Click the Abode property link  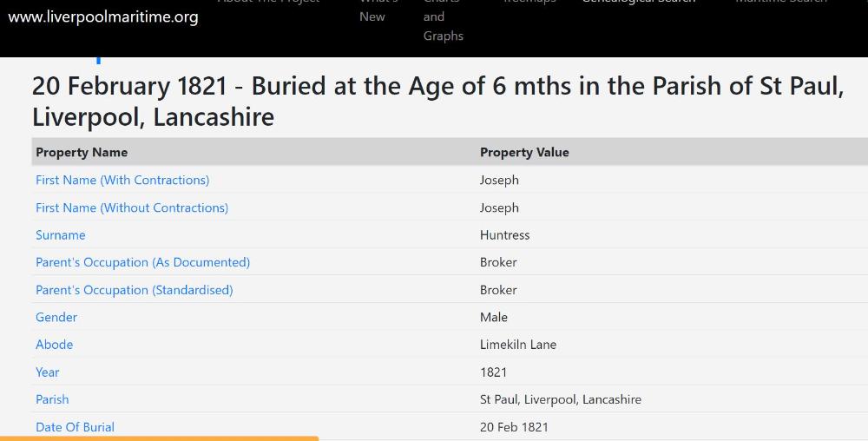(55, 345)
